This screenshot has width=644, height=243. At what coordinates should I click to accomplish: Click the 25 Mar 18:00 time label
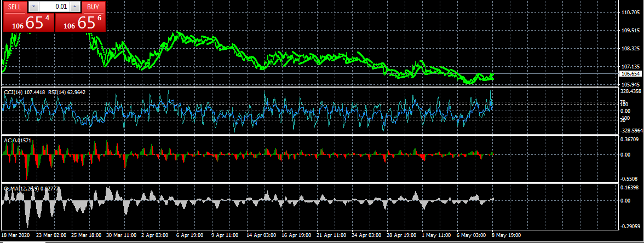click(x=87, y=235)
